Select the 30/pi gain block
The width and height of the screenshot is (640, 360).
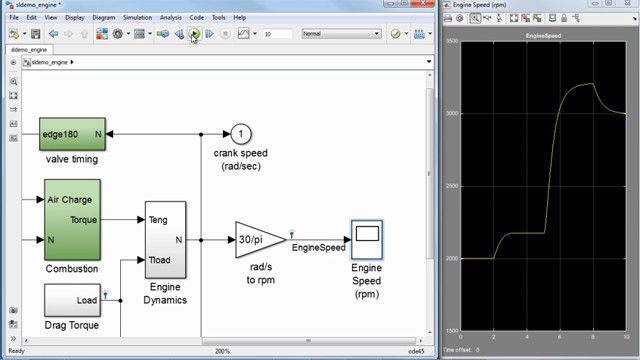coord(260,240)
